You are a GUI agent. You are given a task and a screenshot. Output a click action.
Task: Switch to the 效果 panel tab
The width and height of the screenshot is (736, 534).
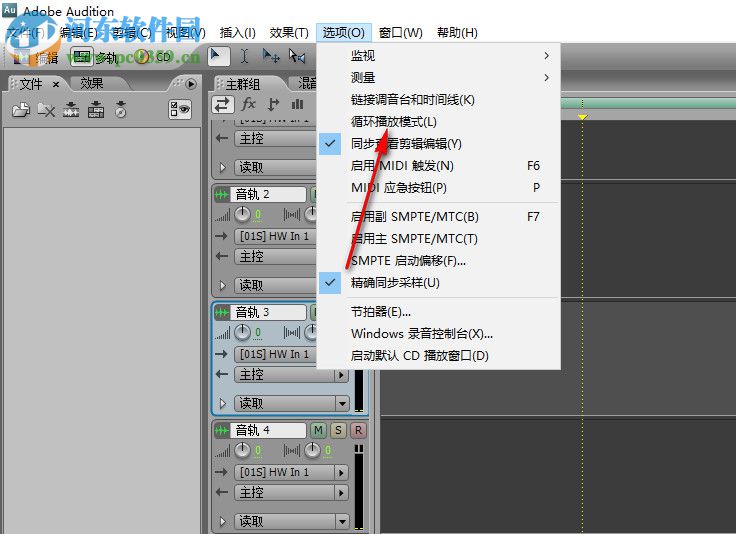point(92,84)
